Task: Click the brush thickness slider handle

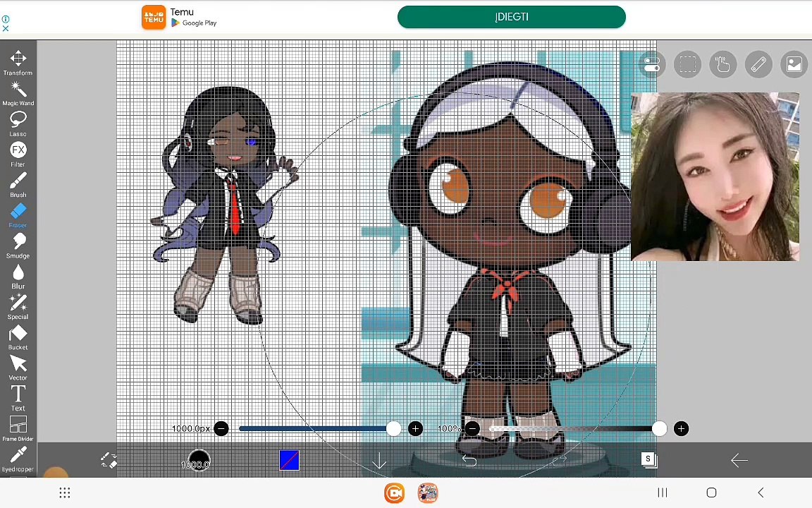Action: tap(393, 429)
